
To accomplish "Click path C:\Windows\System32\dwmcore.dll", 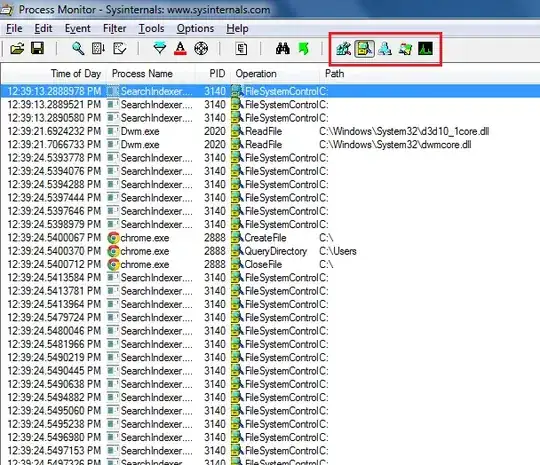I will [x=395, y=145].
